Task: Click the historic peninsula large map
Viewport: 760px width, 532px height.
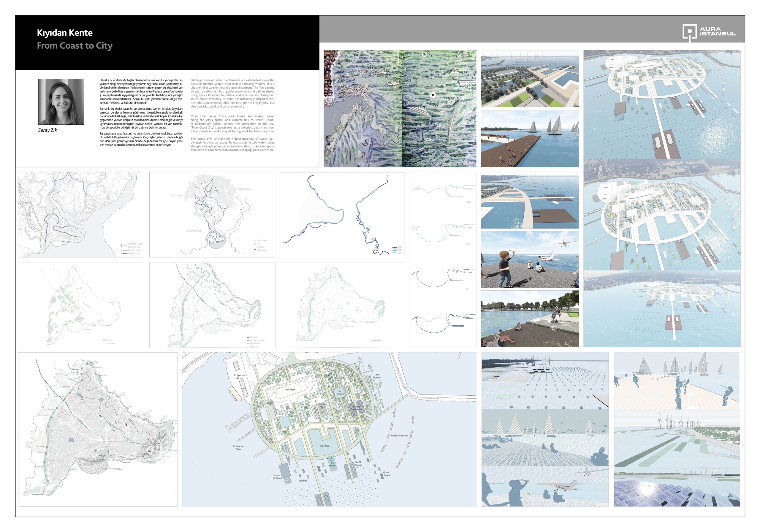Action: pos(98,429)
